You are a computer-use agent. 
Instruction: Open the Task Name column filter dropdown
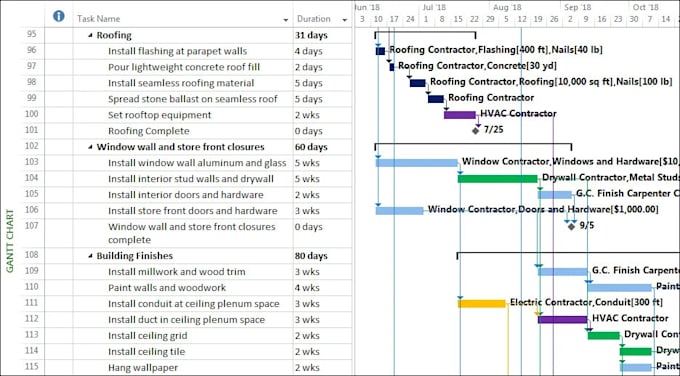(x=285, y=20)
